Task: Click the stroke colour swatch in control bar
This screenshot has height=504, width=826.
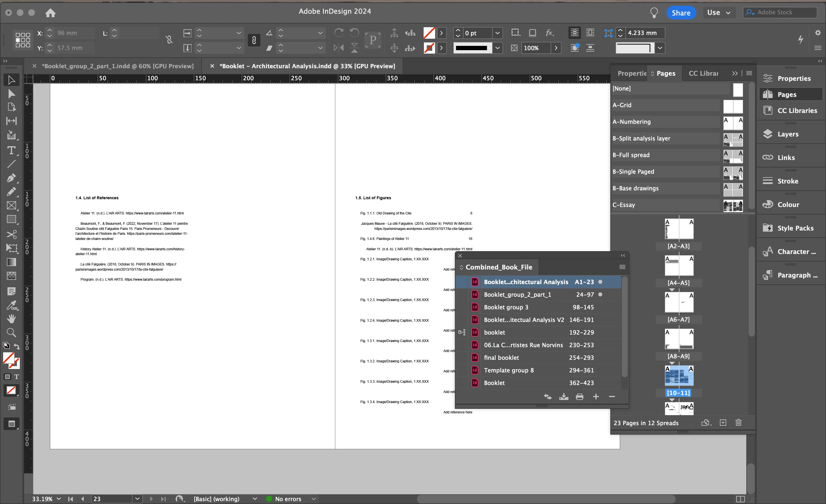Action: pos(429,48)
